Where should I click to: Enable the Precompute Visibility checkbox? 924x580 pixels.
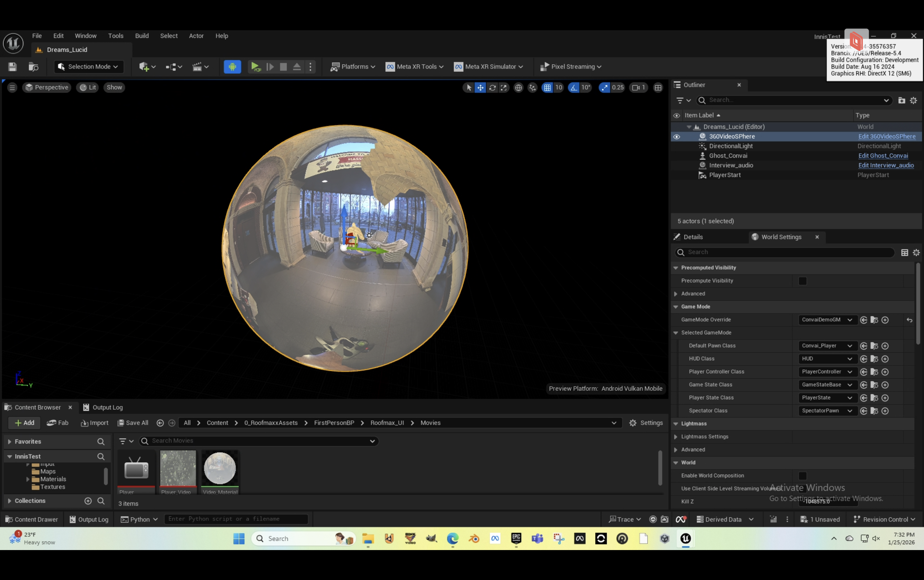point(802,281)
